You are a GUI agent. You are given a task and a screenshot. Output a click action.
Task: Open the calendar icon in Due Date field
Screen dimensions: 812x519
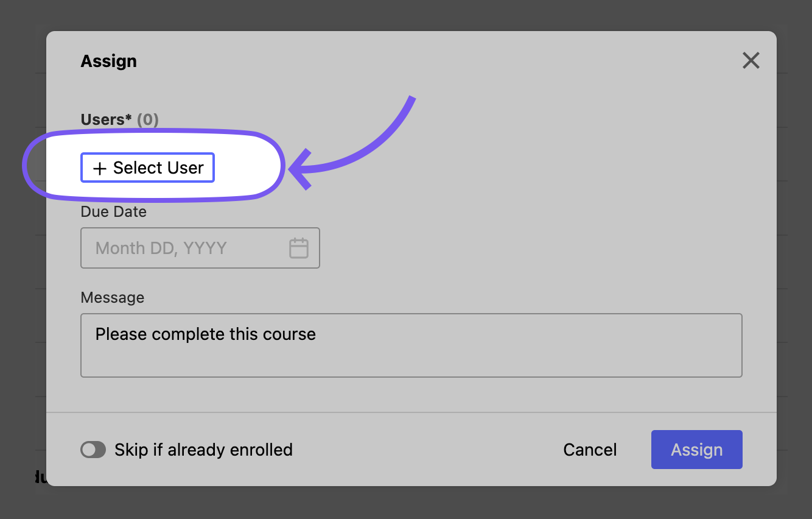pyautogui.click(x=299, y=248)
